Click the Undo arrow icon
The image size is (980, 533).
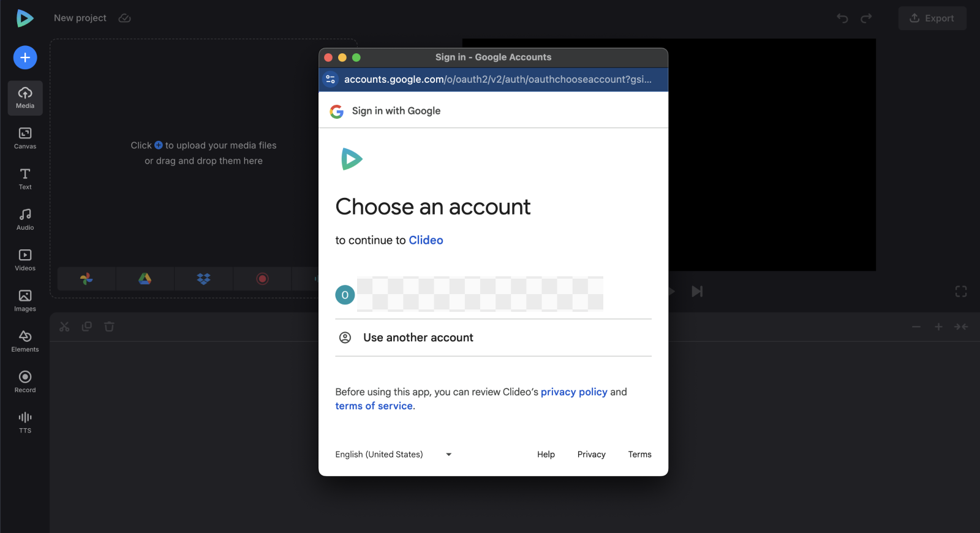click(843, 18)
